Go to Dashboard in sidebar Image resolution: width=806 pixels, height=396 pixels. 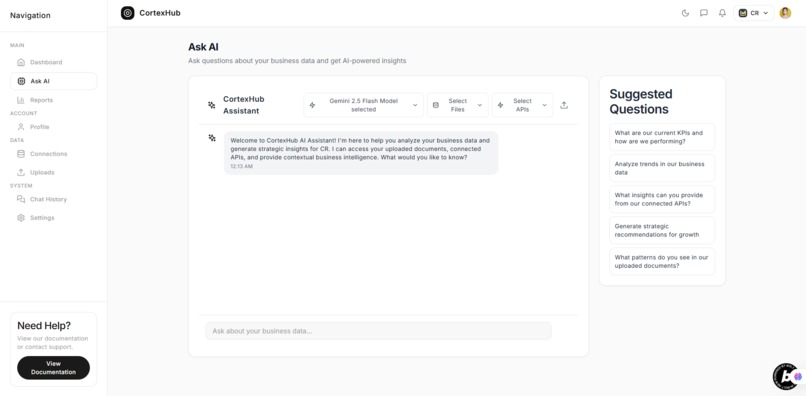click(x=53, y=62)
